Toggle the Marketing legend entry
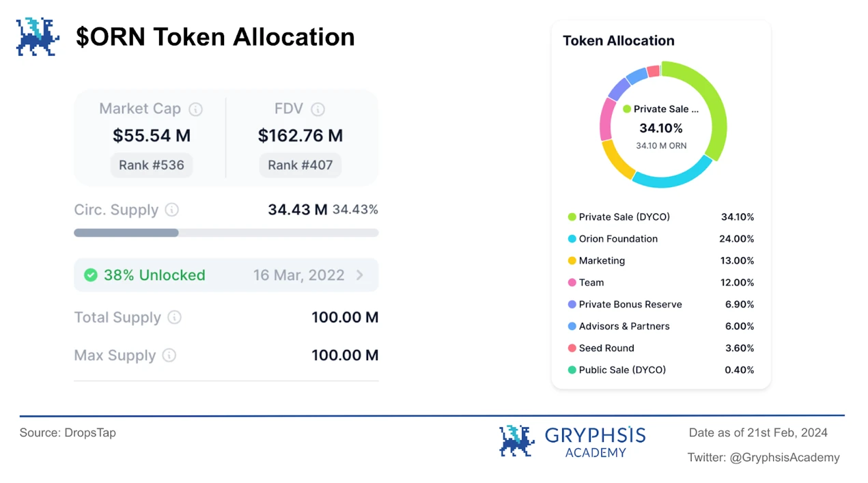The image size is (868, 483). pyautogui.click(x=601, y=261)
